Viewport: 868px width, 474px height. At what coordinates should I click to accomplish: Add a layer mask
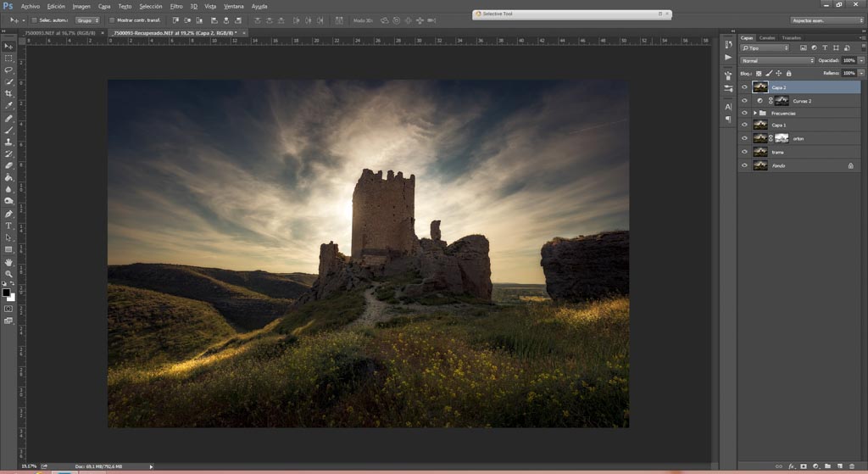click(803, 466)
